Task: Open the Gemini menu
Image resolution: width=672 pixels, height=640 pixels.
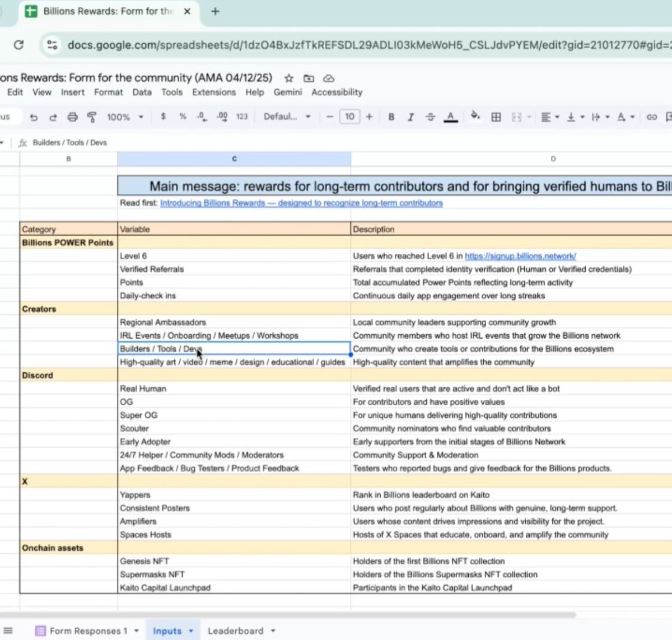Action: pos(288,92)
